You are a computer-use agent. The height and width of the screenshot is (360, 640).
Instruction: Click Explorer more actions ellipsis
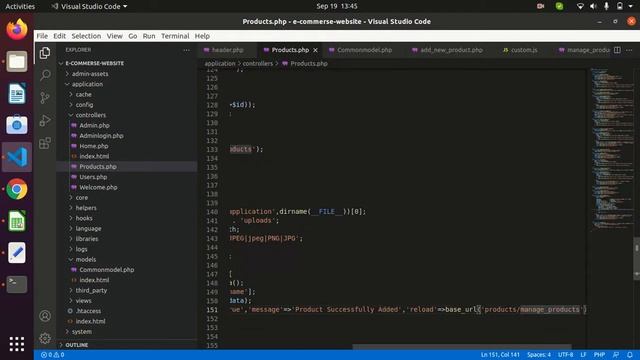click(187, 50)
